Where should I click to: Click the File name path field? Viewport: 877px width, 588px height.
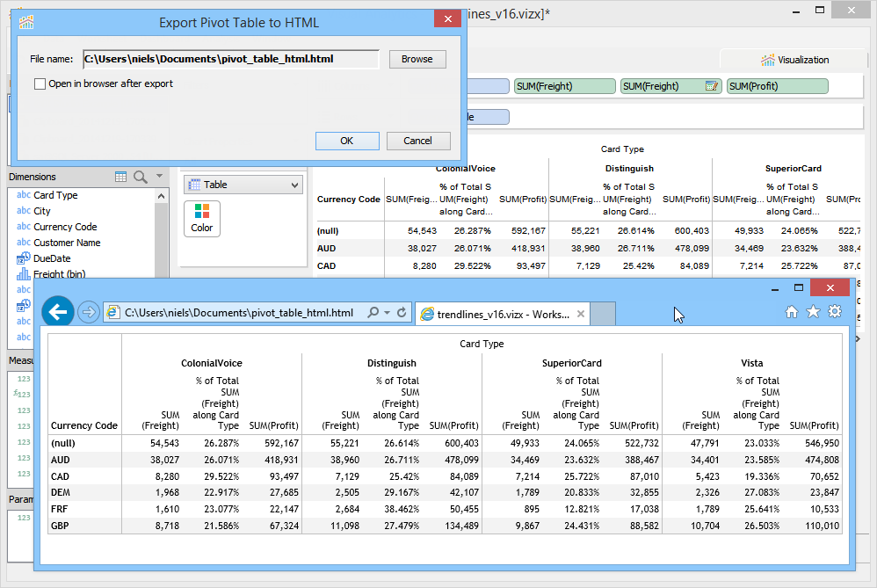click(230, 60)
